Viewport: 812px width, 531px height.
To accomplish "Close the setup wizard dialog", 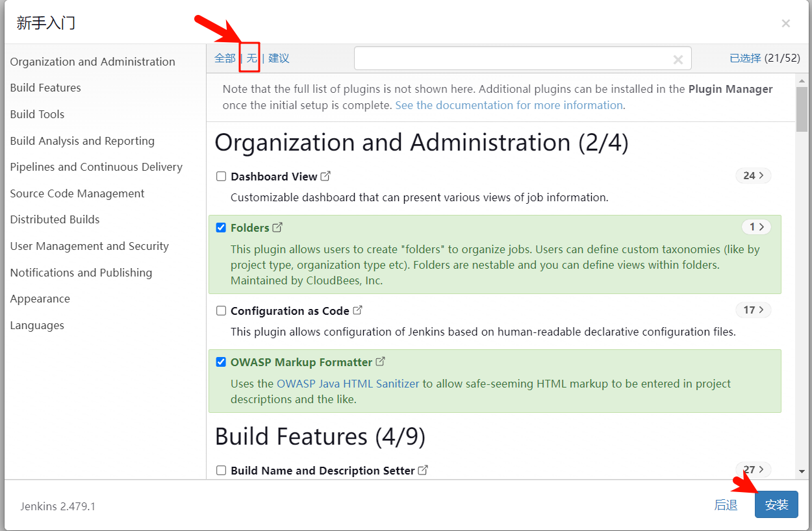I will pyautogui.click(x=786, y=23).
